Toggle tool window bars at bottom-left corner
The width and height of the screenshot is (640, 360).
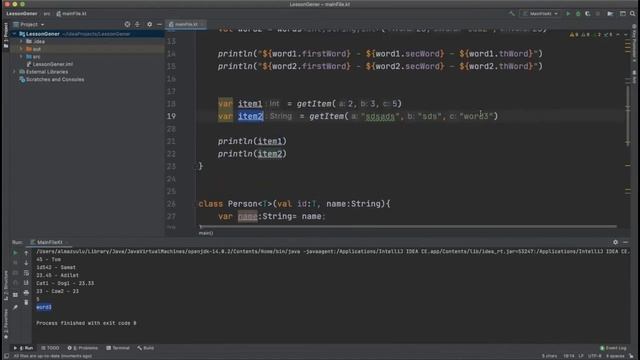pos(6,356)
